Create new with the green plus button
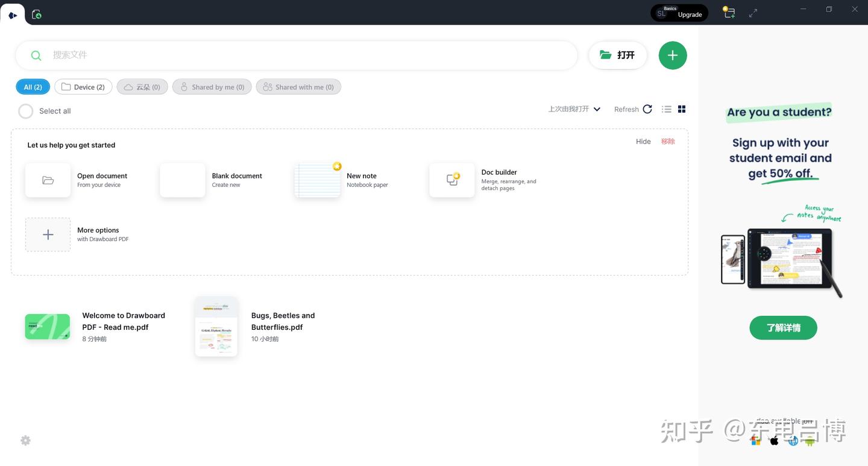The width and height of the screenshot is (868, 466). (673, 55)
